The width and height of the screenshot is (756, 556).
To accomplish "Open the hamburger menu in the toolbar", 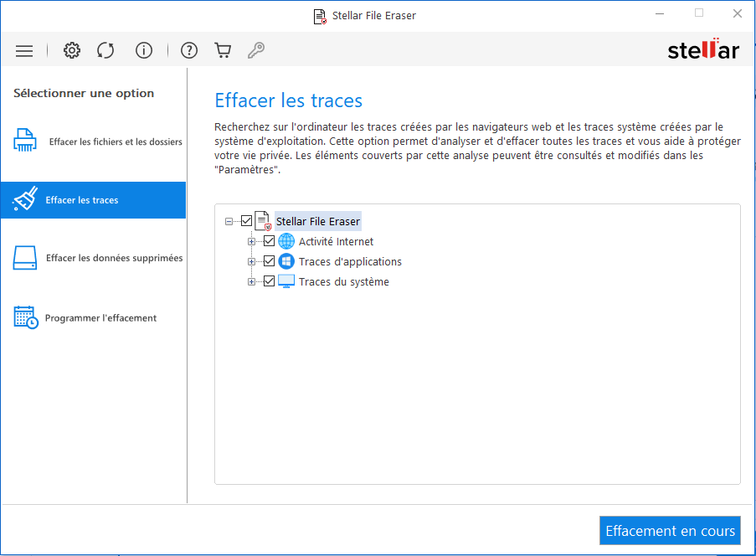I will point(24,50).
